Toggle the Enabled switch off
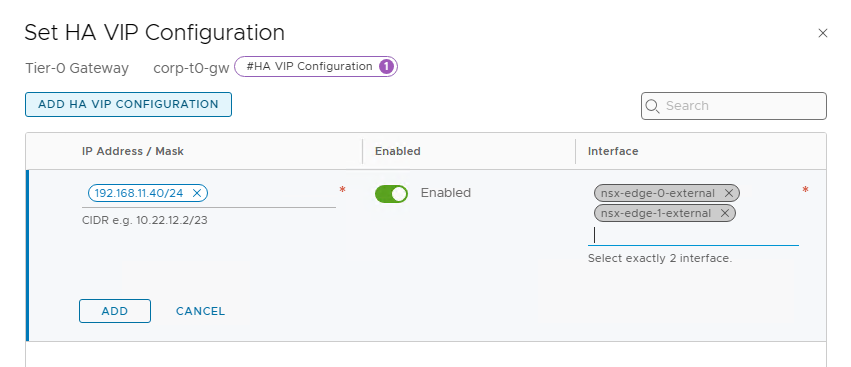The width and height of the screenshot is (851, 367). (391, 193)
